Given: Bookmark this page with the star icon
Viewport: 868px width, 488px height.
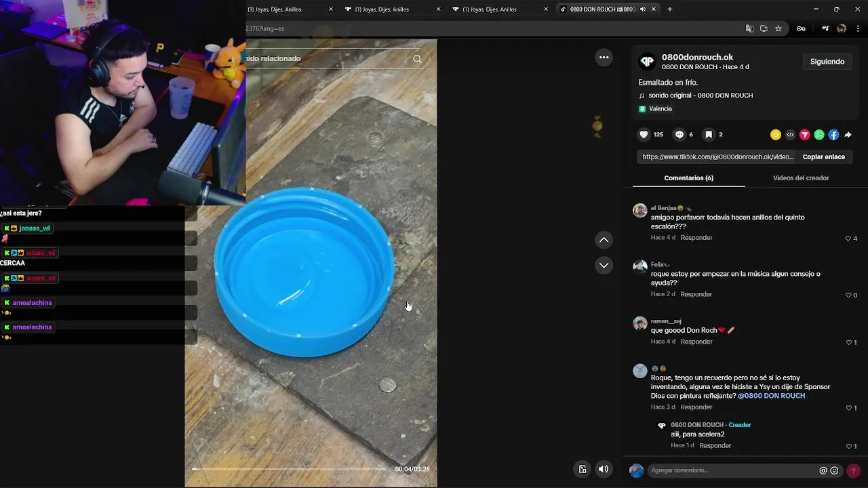Looking at the screenshot, I should pos(778,28).
